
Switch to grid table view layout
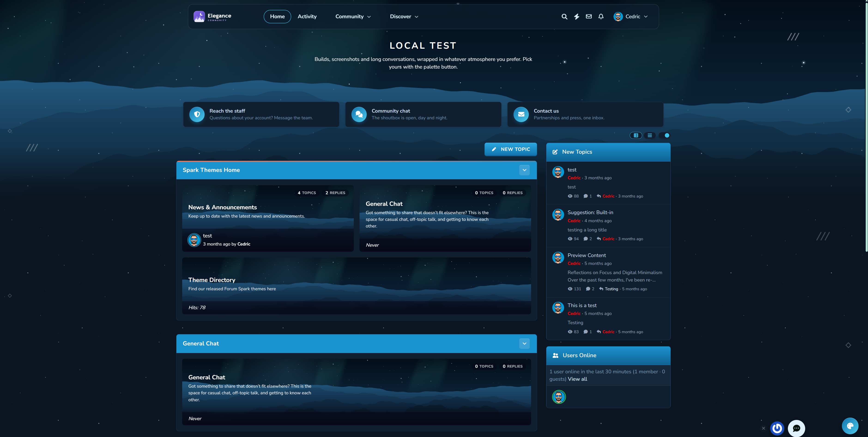tap(636, 135)
